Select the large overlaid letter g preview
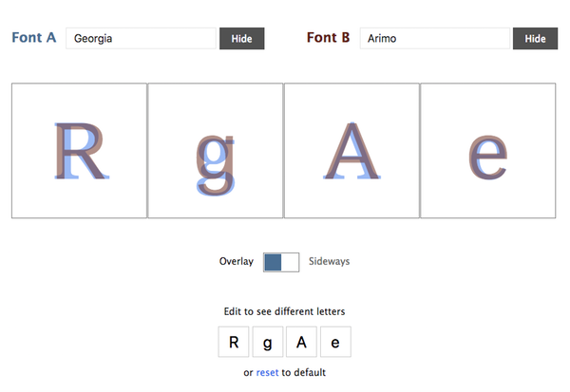 pyautogui.click(x=216, y=150)
